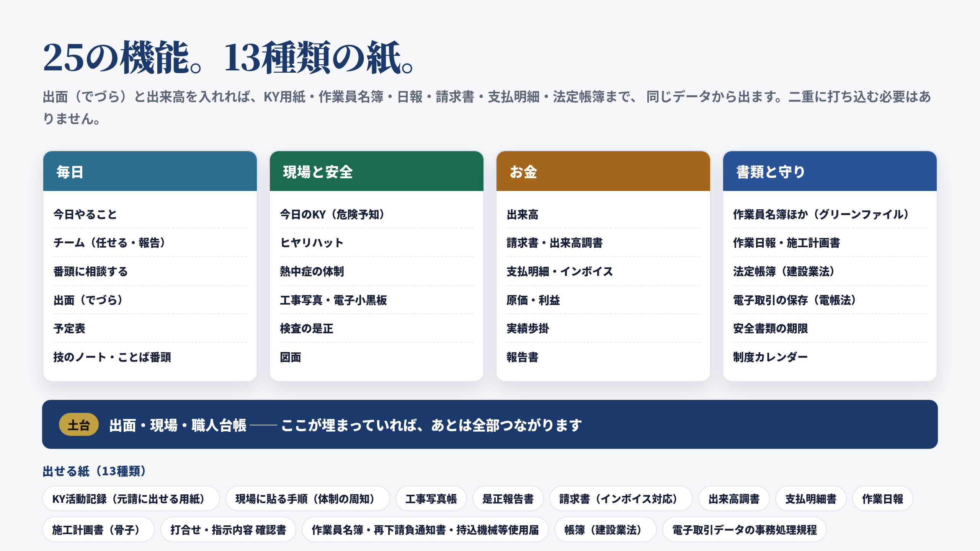Open 制度カレンダー entry
The image size is (980, 551).
pos(830,357)
